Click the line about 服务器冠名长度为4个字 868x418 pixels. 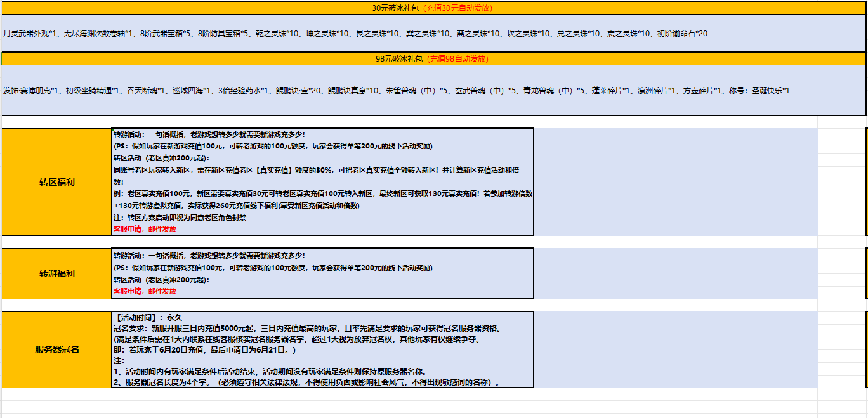pos(305,382)
